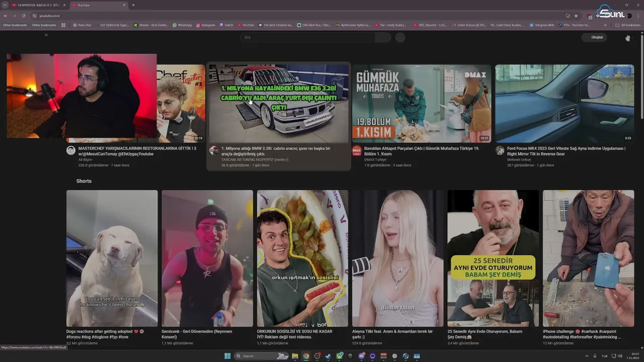
Task: Open the iPhone challenge Short
Action: [588, 258]
